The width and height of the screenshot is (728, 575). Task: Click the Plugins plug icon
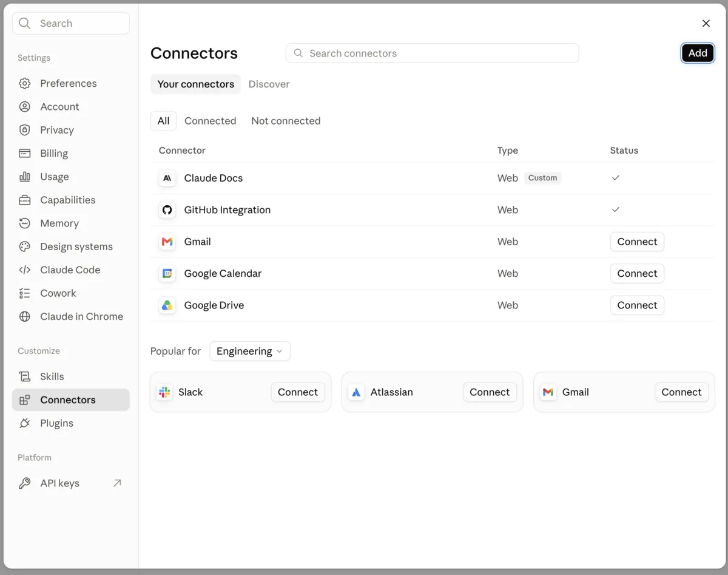point(25,423)
